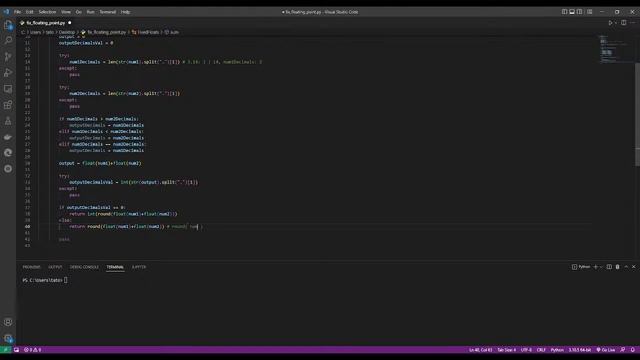This screenshot has width=640, height=360.
Task: Click the Ln 40 cursor position status
Action: (480, 350)
